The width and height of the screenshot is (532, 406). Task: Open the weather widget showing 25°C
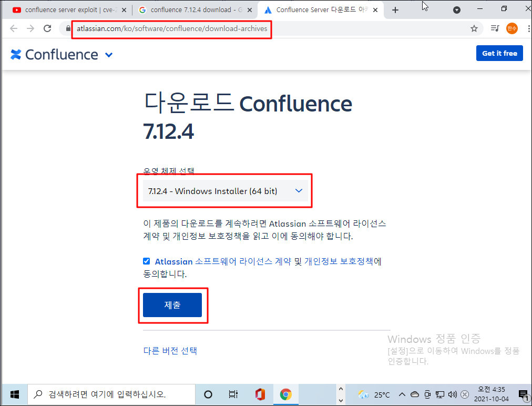[374, 394]
